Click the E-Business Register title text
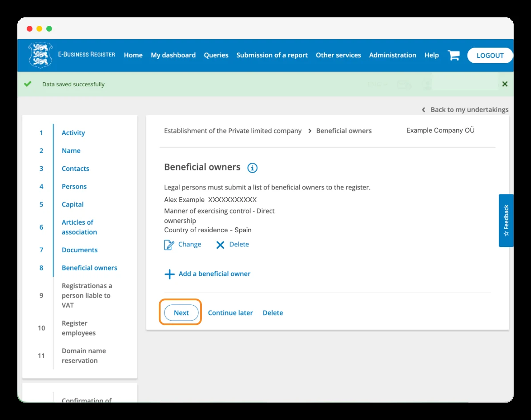531x420 pixels. 86,55
